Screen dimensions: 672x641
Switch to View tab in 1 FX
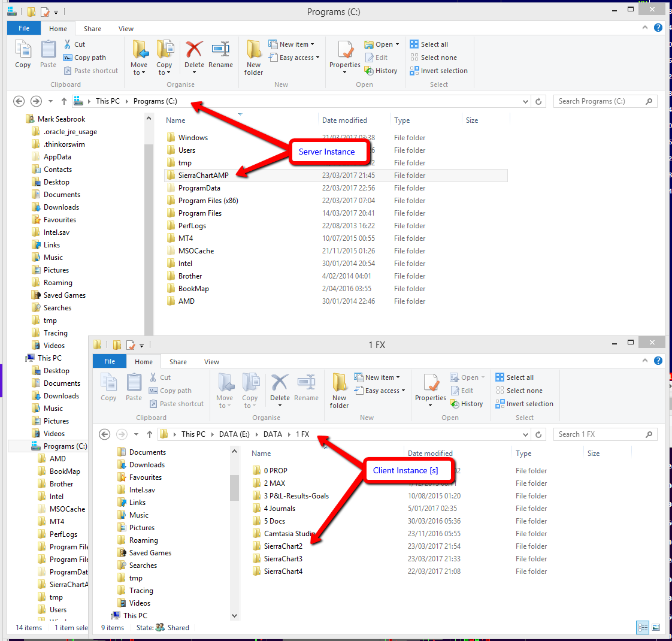(211, 362)
